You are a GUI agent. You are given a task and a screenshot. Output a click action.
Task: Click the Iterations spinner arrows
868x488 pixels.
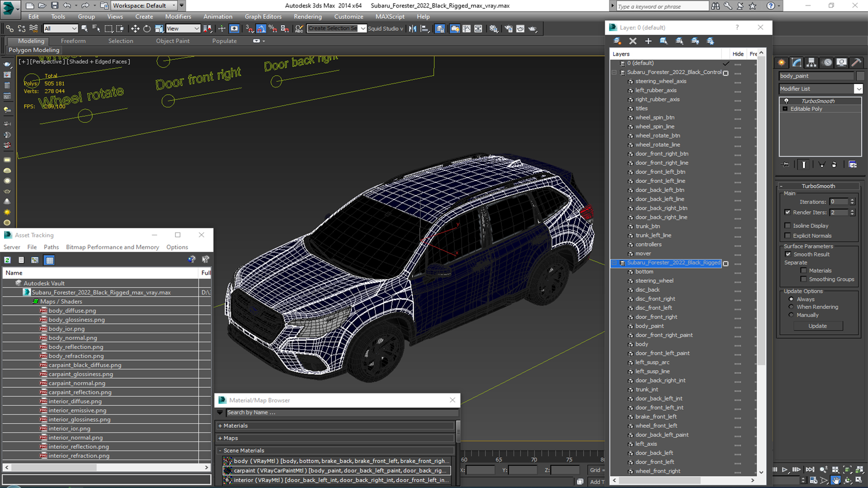tap(852, 202)
